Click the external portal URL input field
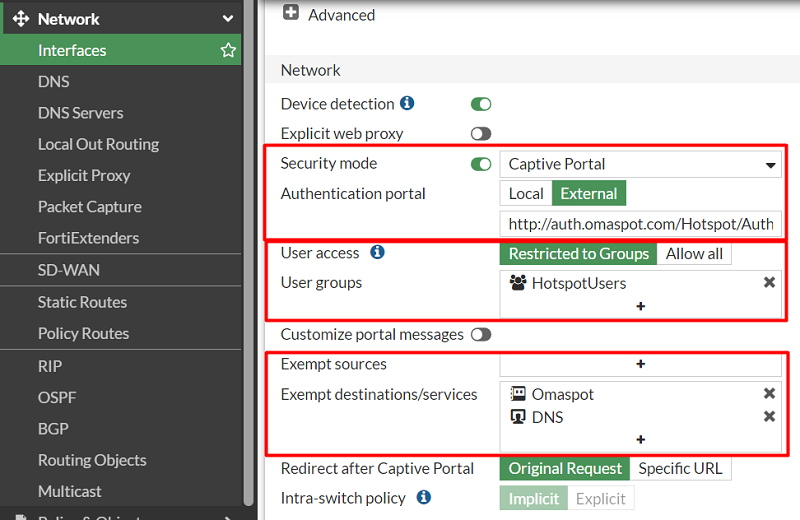800x520 pixels. click(640, 224)
